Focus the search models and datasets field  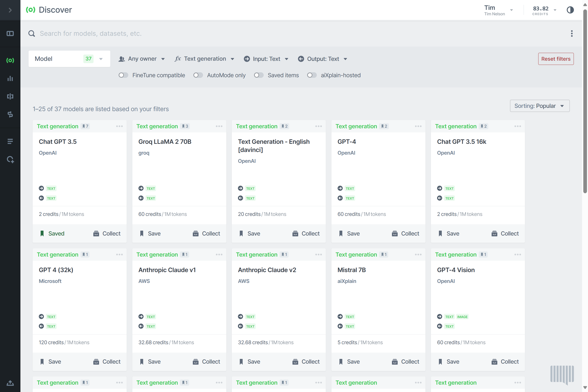pos(302,34)
